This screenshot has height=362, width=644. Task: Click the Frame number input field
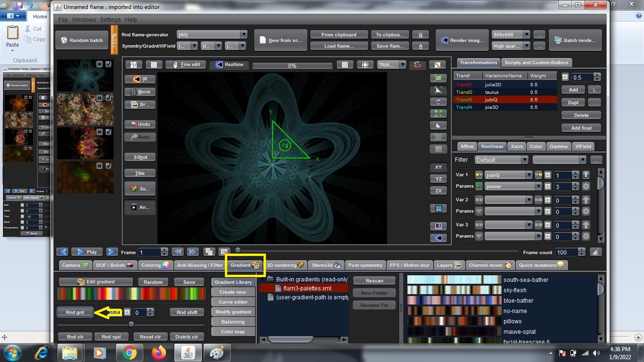pyautogui.click(x=149, y=252)
